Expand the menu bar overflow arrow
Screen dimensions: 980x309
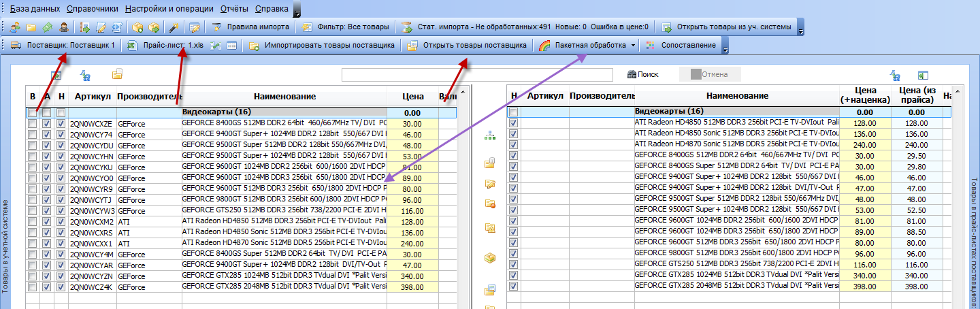[x=297, y=10]
